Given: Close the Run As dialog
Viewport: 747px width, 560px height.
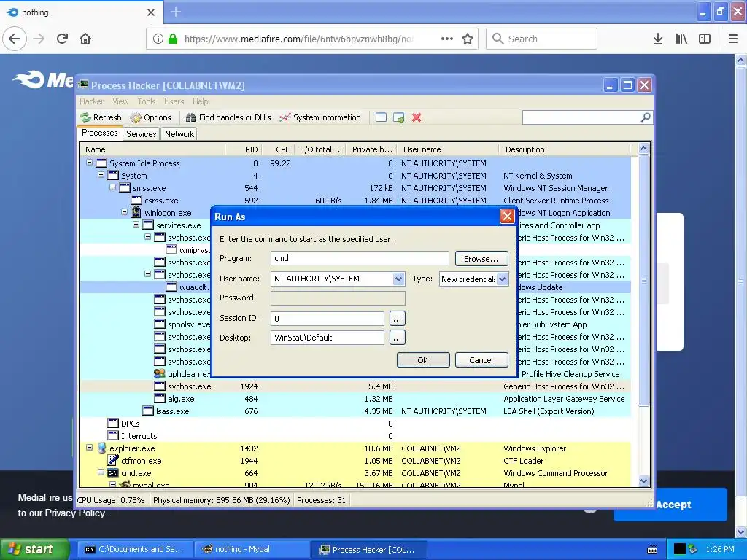Looking at the screenshot, I should [x=507, y=217].
